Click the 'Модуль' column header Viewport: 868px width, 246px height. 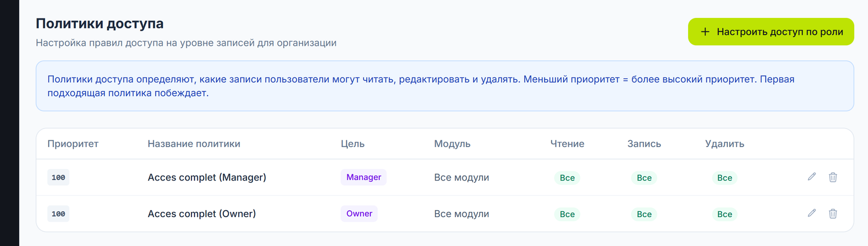click(x=453, y=144)
